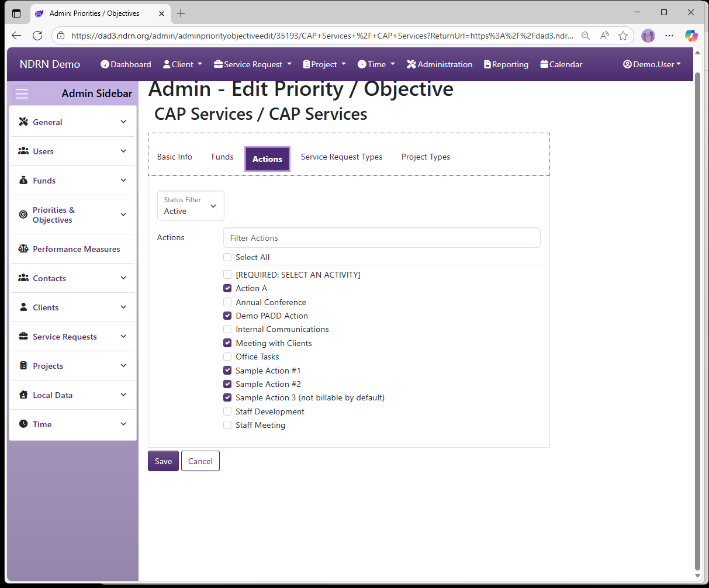Uncheck the Demo PADD Action checkbox
This screenshot has height=588, width=709.
pos(227,316)
